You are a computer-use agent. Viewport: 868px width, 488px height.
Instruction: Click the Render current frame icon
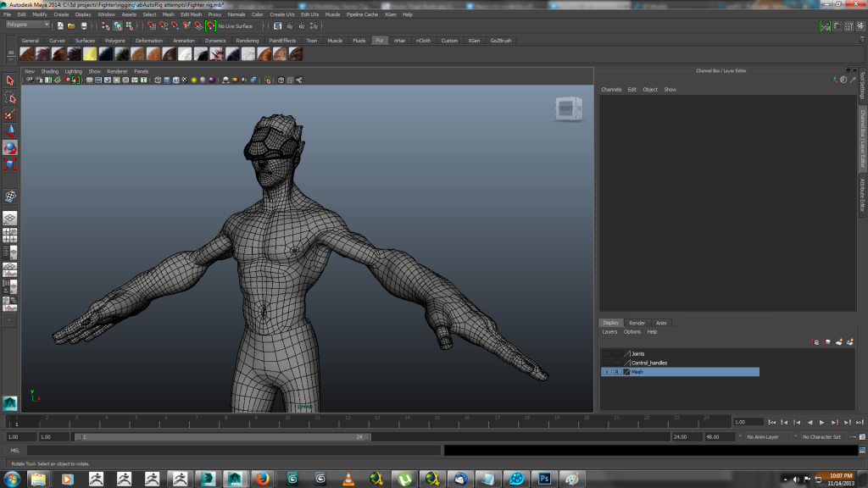tap(290, 27)
